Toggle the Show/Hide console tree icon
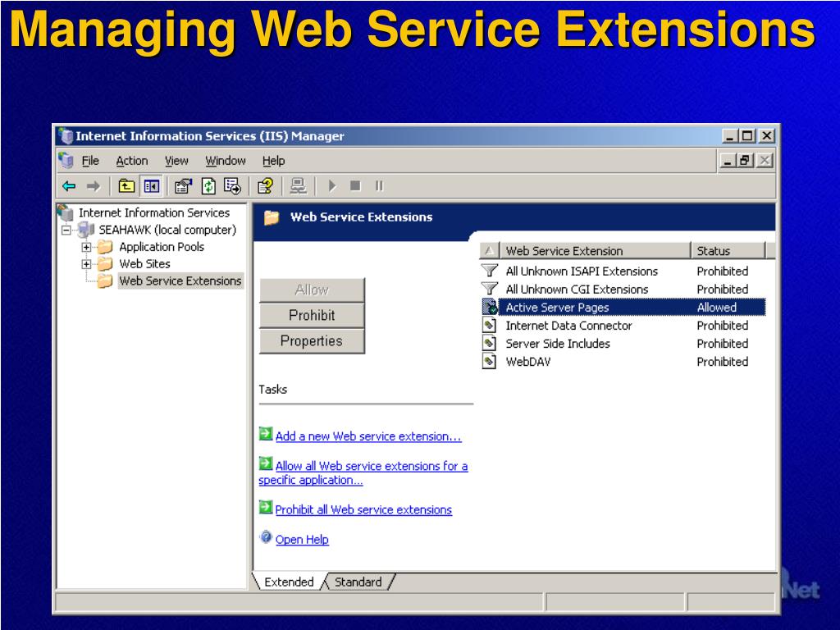The image size is (840, 630). pos(152,186)
